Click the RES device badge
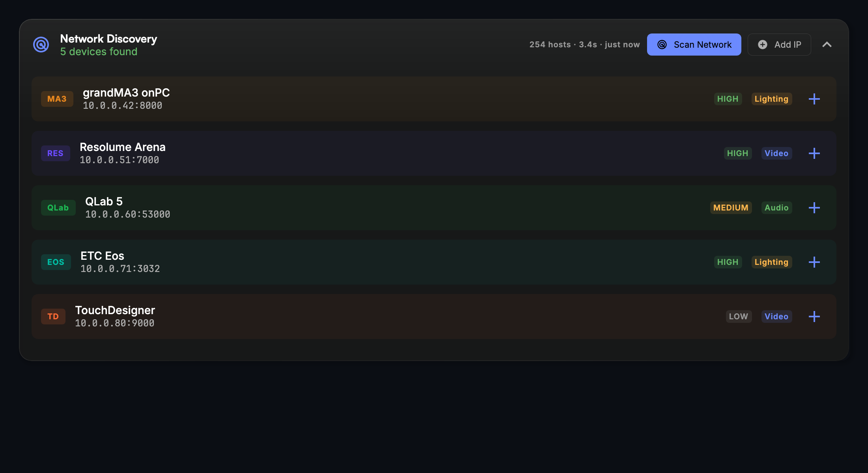 coord(56,153)
